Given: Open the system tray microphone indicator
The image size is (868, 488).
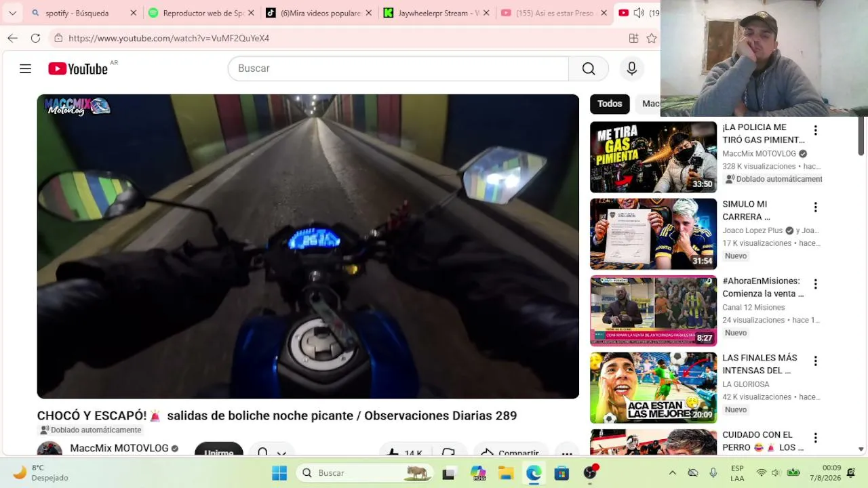Looking at the screenshot, I should (713, 472).
